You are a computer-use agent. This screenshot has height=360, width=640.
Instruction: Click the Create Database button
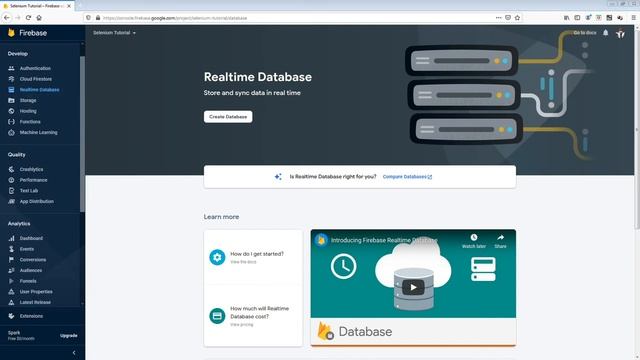(x=228, y=117)
